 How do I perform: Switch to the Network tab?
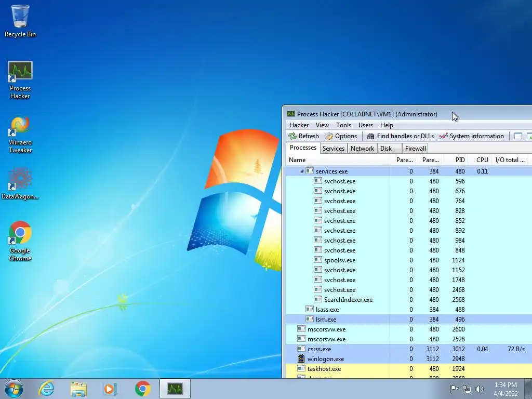coord(362,149)
